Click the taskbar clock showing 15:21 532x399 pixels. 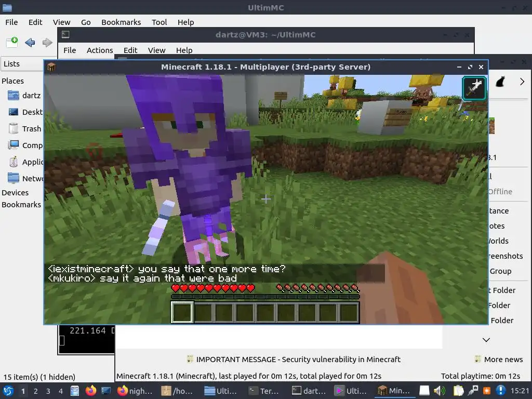click(520, 391)
